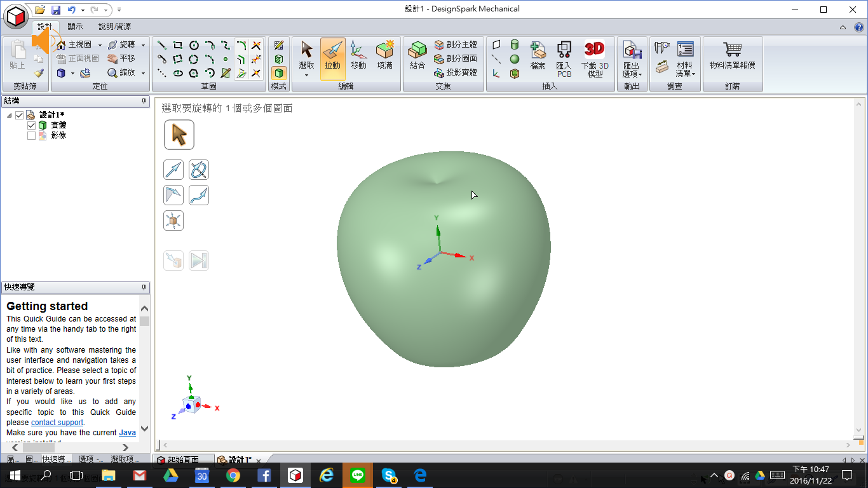The image size is (868, 488).
Task: Open LINE from the taskbar
Action: point(358,475)
